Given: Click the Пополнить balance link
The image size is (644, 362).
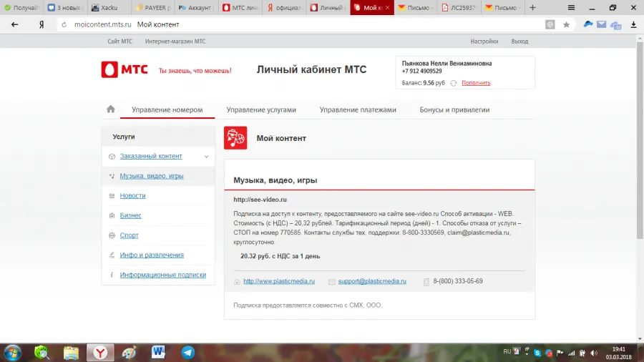Looking at the screenshot, I should click(x=476, y=83).
